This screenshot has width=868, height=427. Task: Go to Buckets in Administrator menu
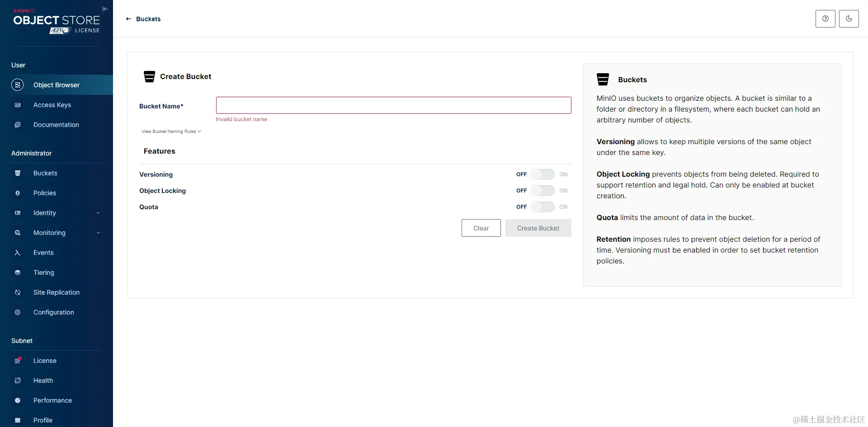click(x=57, y=173)
